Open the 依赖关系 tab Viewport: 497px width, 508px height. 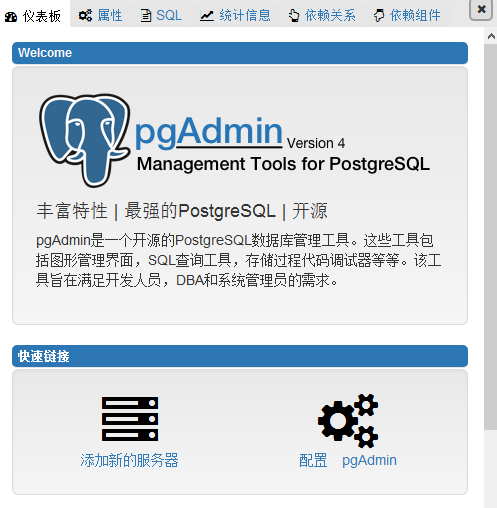[322, 15]
